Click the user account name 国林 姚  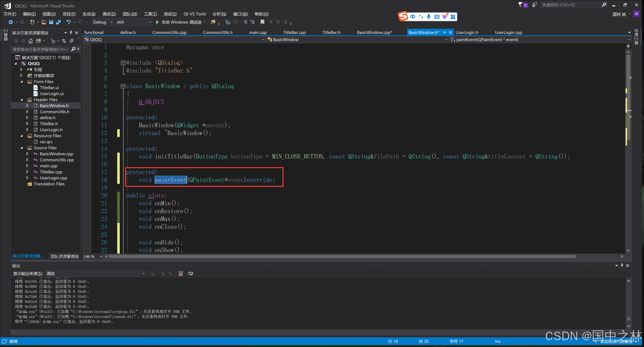pos(619,14)
